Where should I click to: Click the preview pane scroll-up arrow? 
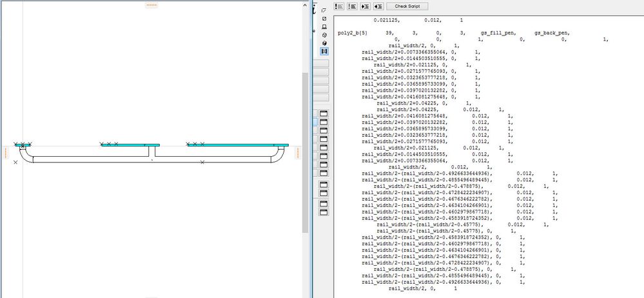click(x=305, y=5)
